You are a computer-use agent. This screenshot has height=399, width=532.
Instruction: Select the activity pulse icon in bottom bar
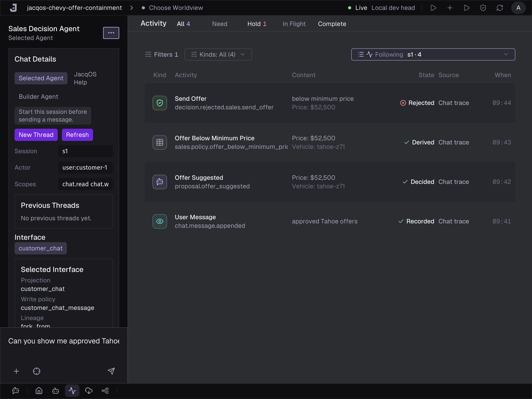pos(72,391)
